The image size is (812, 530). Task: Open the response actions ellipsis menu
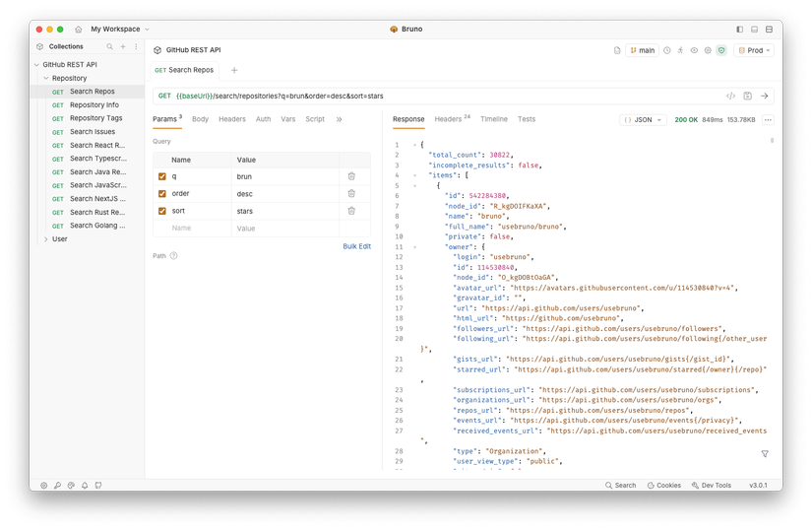click(x=768, y=119)
